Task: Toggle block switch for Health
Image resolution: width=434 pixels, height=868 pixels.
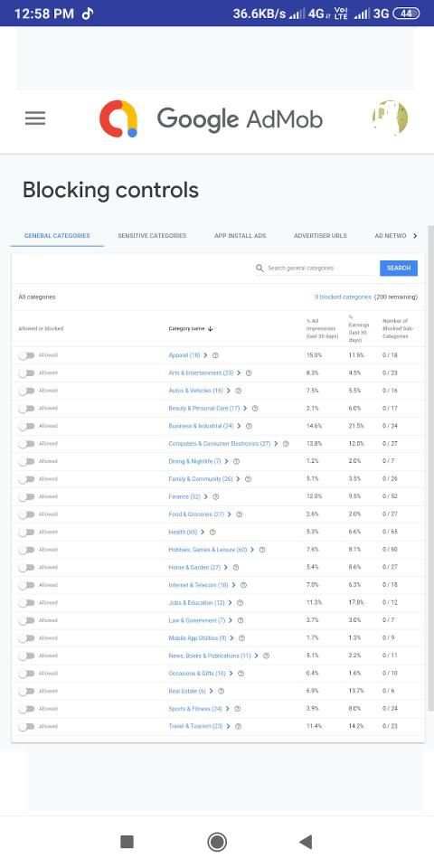Action: pyautogui.click(x=26, y=533)
